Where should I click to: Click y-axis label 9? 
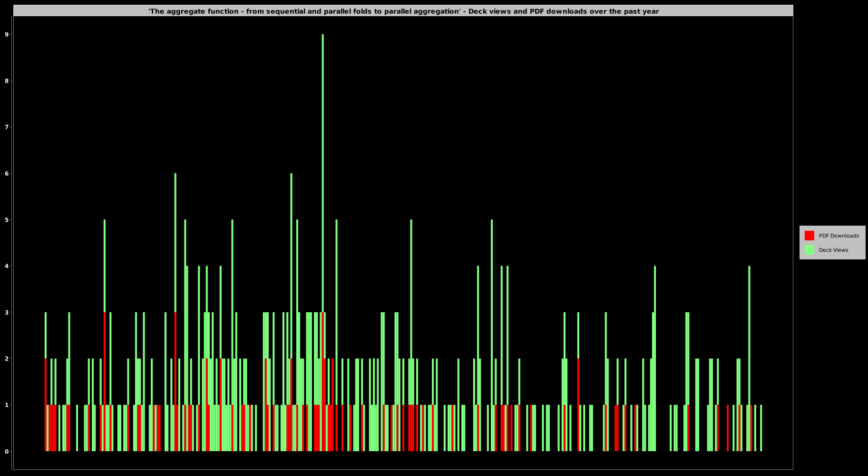pyautogui.click(x=7, y=34)
